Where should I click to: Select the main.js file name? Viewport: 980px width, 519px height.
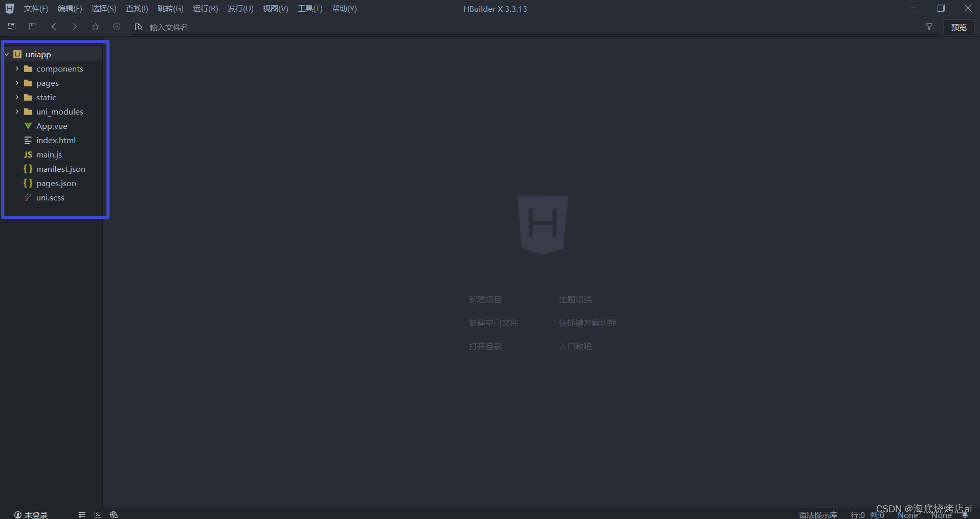[x=49, y=154]
